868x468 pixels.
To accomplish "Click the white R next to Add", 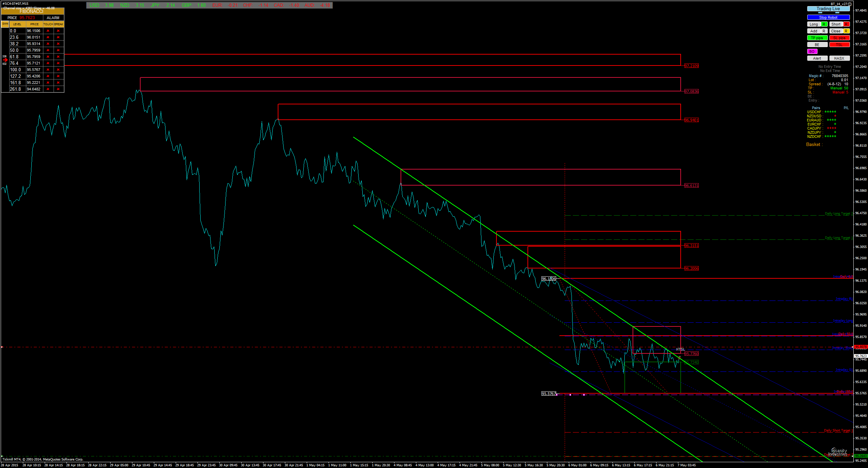I will pyautogui.click(x=824, y=31).
